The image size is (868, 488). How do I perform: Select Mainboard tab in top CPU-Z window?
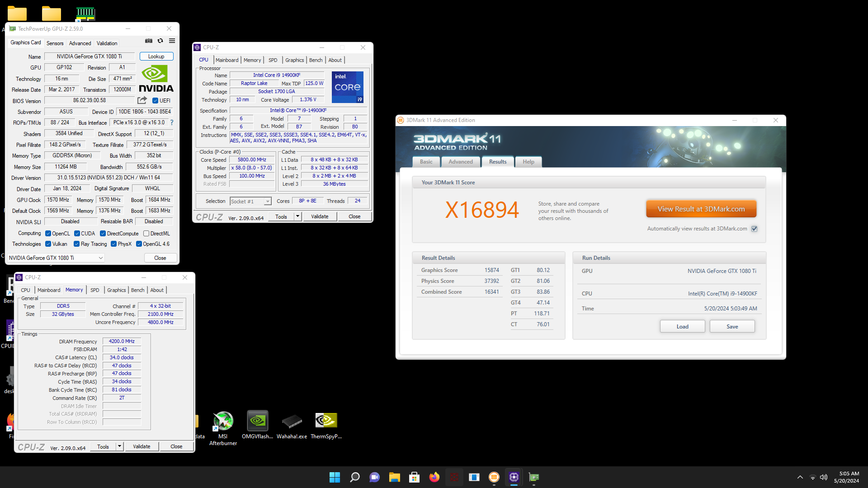tap(227, 60)
